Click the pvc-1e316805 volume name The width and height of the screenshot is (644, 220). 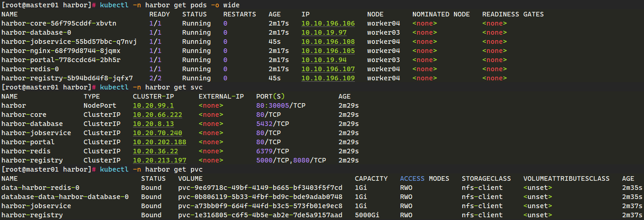[260, 215]
